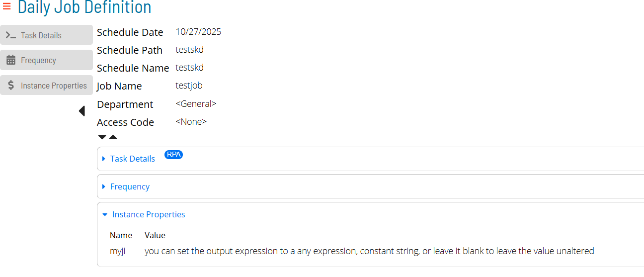This screenshot has width=644, height=277.
Task: Click the blue RPA badge
Action: [173, 155]
